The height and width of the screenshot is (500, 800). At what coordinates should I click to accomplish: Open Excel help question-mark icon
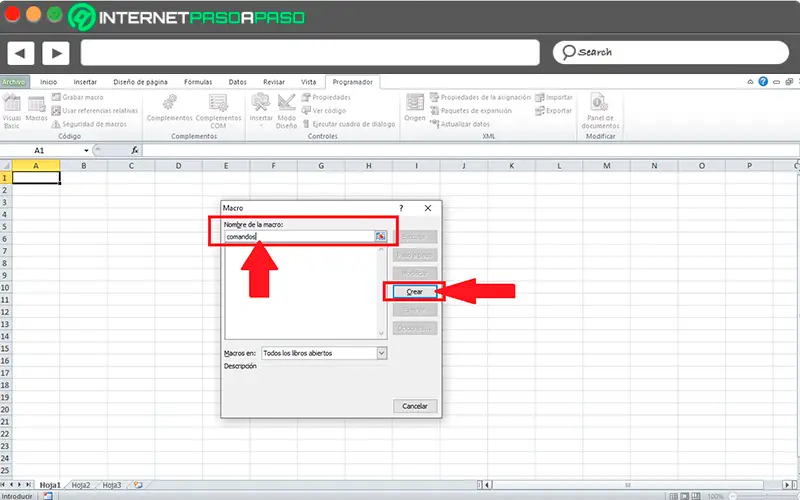pos(763,82)
